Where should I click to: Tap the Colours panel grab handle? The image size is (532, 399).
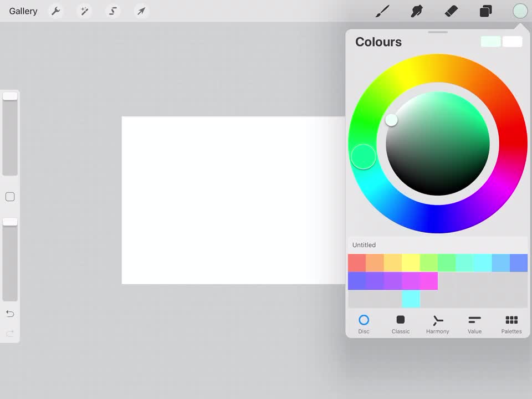coord(438,32)
